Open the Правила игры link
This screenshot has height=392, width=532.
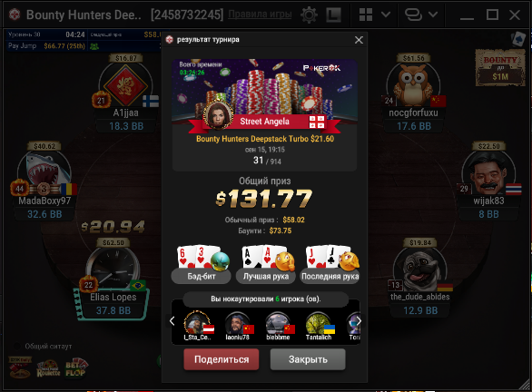pyautogui.click(x=260, y=15)
